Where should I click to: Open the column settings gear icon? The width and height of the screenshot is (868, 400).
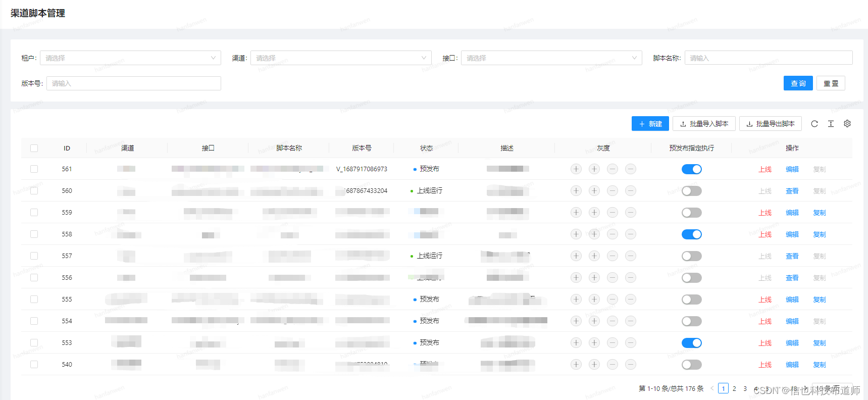pos(847,124)
